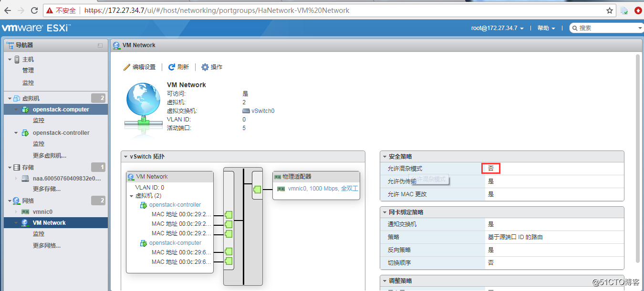Viewport: 644px width, 291px height.
Task: Collapse the Traffic Shaping Policy section
Action: pos(384,281)
